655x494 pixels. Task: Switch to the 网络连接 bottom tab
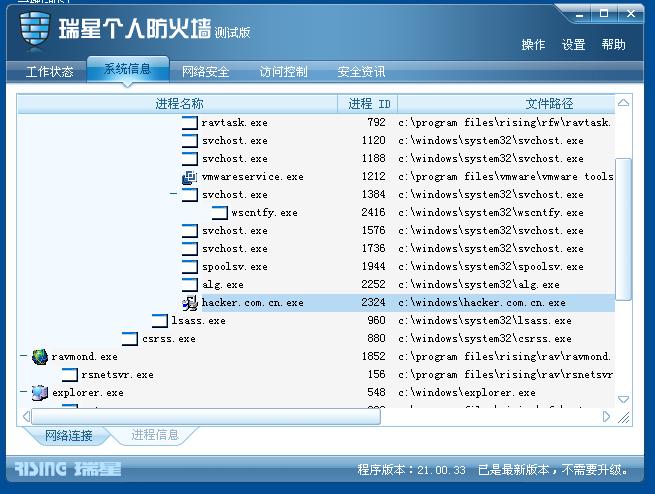click(69, 436)
